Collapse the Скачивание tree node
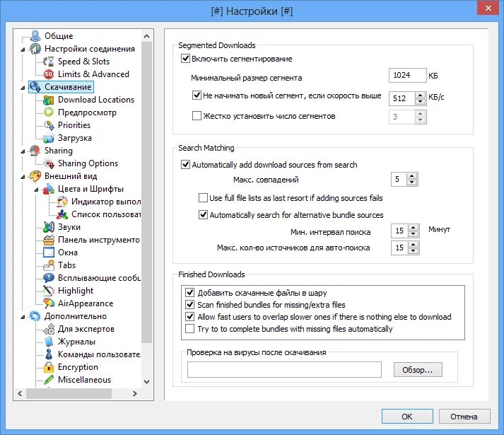The image size is (504, 435). (23, 88)
